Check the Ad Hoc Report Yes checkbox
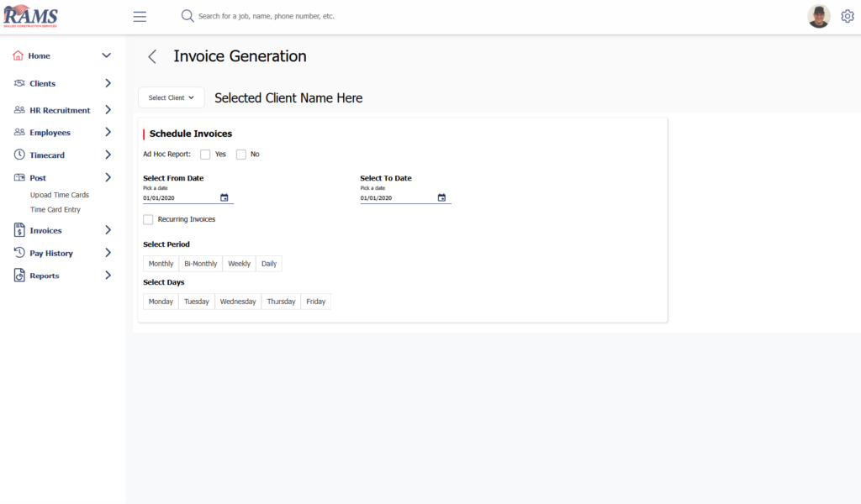Image resolution: width=861 pixels, height=504 pixels. pyautogui.click(x=205, y=155)
